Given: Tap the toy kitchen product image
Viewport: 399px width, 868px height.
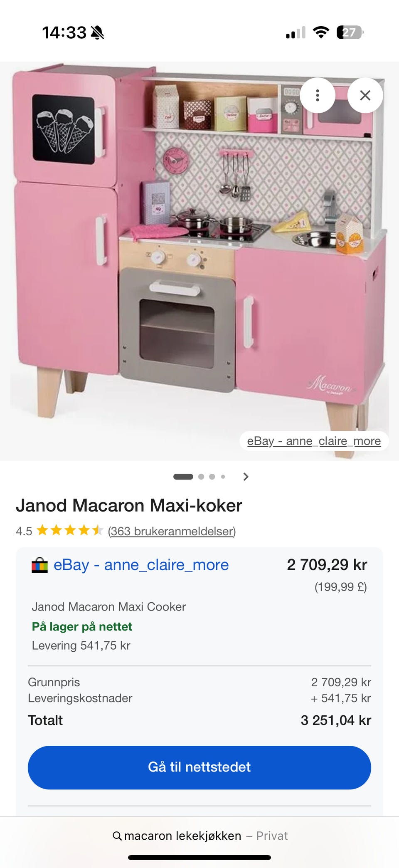Looking at the screenshot, I should 199,261.
